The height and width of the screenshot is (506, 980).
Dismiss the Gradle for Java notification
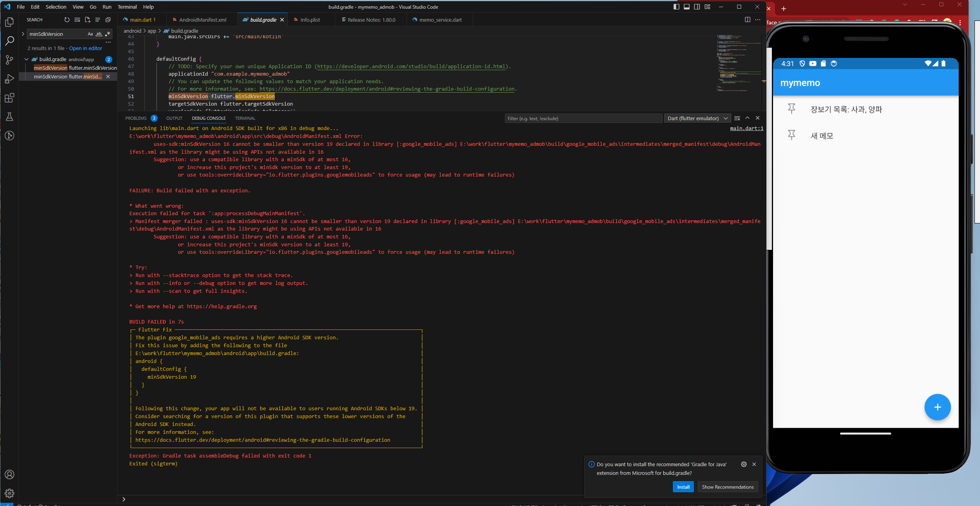(x=754, y=464)
